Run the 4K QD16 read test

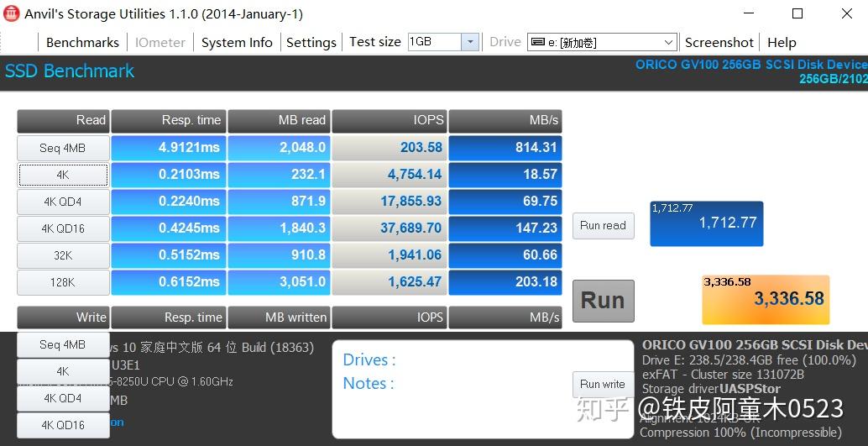63,228
